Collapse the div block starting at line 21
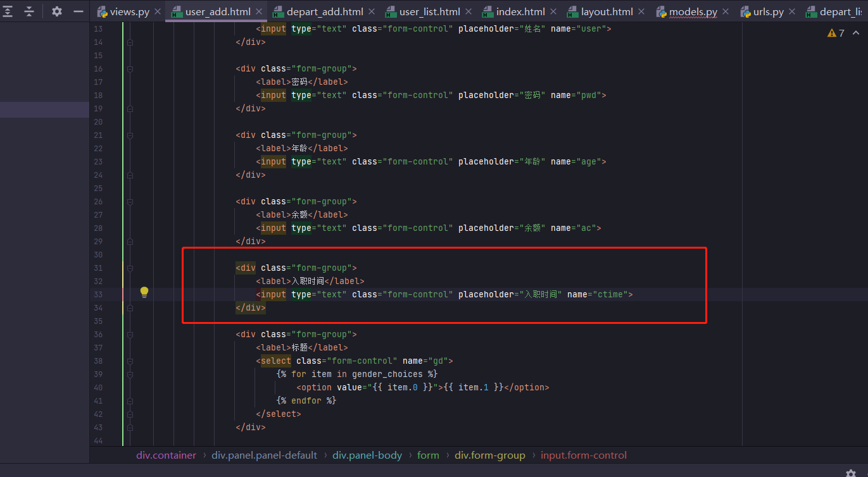The width and height of the screenshot is (868, 477). 130,135
